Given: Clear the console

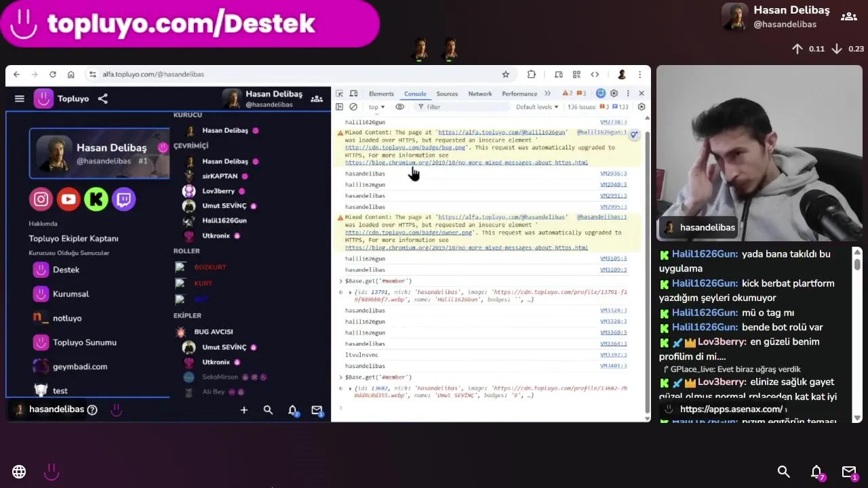Looking at the screenshot, I should [353, 107].
